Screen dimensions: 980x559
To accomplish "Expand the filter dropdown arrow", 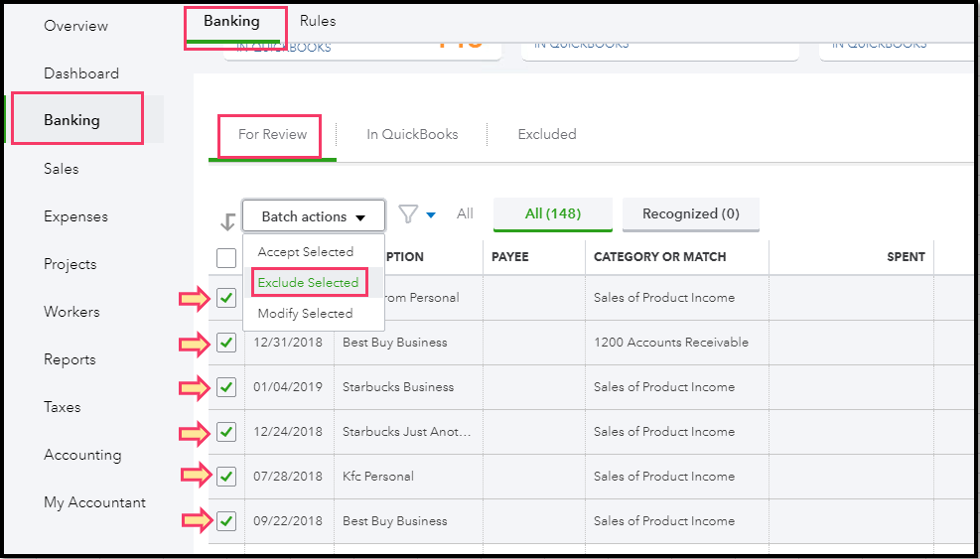I will (x=431, y=214).
